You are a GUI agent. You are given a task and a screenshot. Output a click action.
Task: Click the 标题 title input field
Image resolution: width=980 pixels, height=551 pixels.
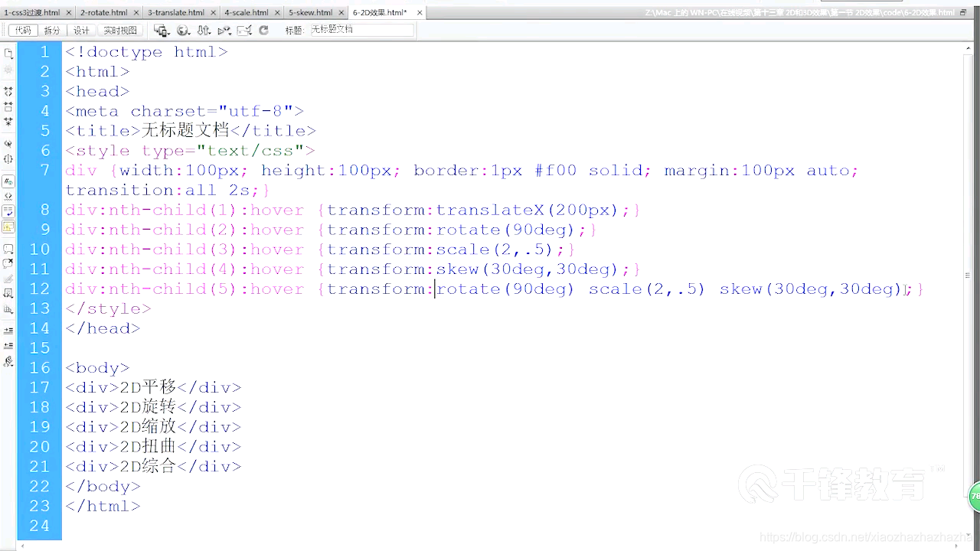[361, 30]
